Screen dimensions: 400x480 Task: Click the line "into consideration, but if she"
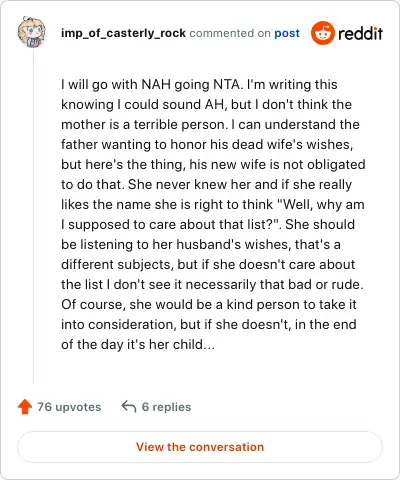point(209,324)
